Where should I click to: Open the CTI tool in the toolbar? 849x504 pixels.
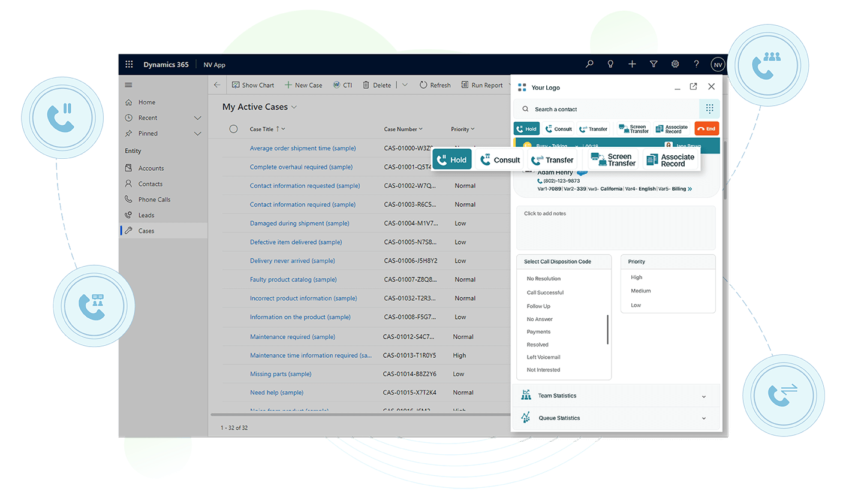pyautogui.click(x=342, y=84)
